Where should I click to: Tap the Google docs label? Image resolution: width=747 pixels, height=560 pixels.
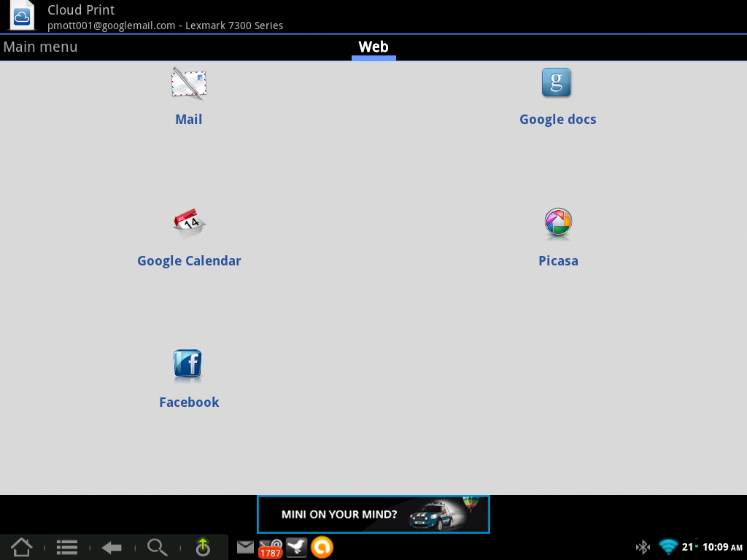tap(558, 120)
